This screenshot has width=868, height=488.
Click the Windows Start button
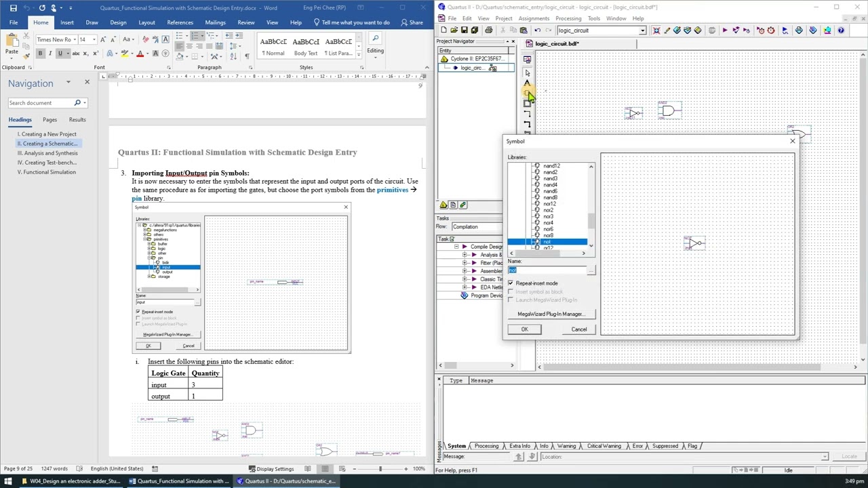[x=8, y=481]
